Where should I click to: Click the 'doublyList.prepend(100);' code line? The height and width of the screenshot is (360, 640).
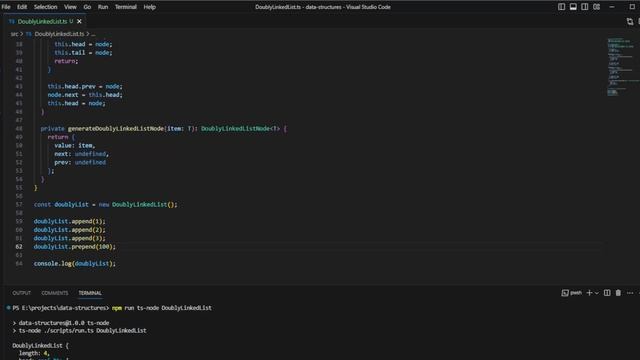coord(75,247)
